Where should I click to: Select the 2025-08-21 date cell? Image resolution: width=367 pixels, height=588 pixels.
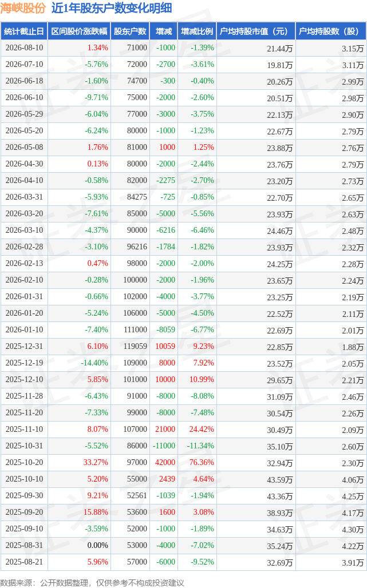point(25,562)
